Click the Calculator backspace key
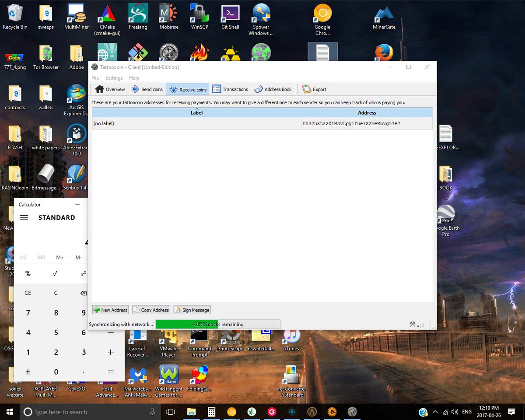The image size is (525, 420). (83, 293)
